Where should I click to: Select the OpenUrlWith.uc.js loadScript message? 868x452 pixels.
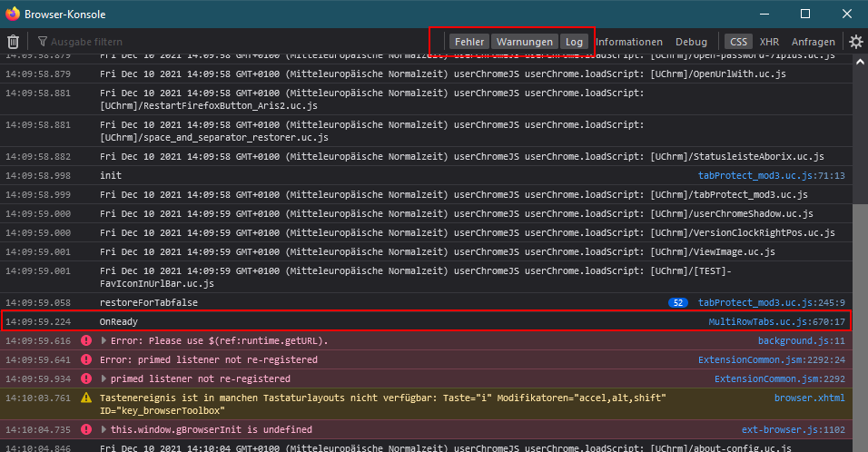click(x=443, y=74)
